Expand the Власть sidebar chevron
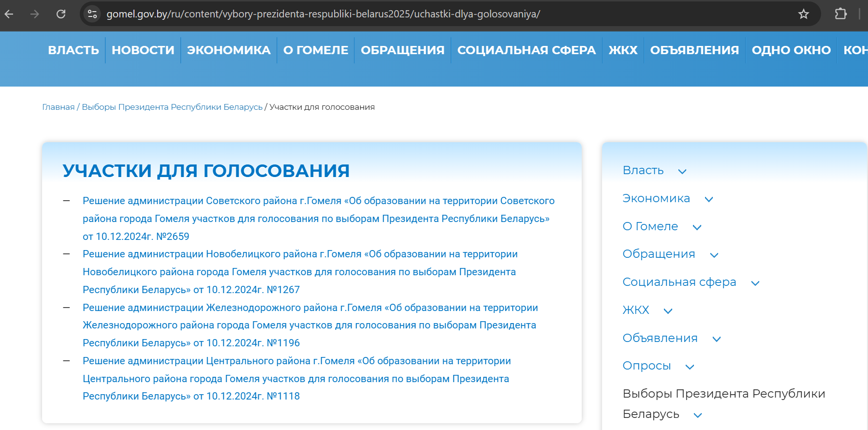 (x=682, y=171)
